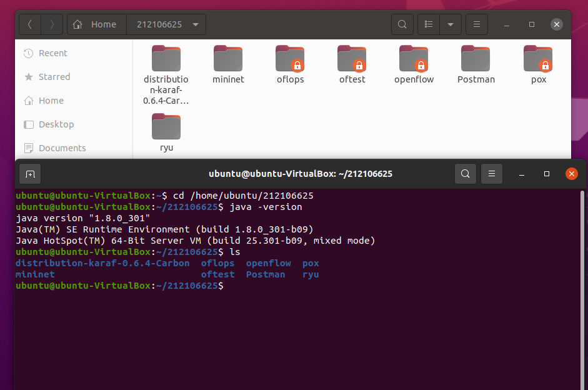Select Home in sidebar
This screenshot has height=390, width=588.
pyautogui.click(x=74, y=101)
